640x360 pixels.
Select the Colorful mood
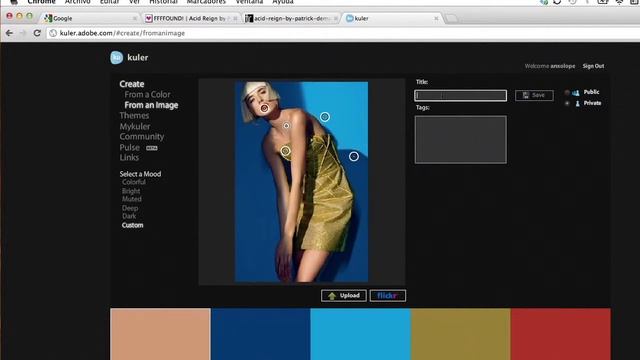(x=134, y=182)
